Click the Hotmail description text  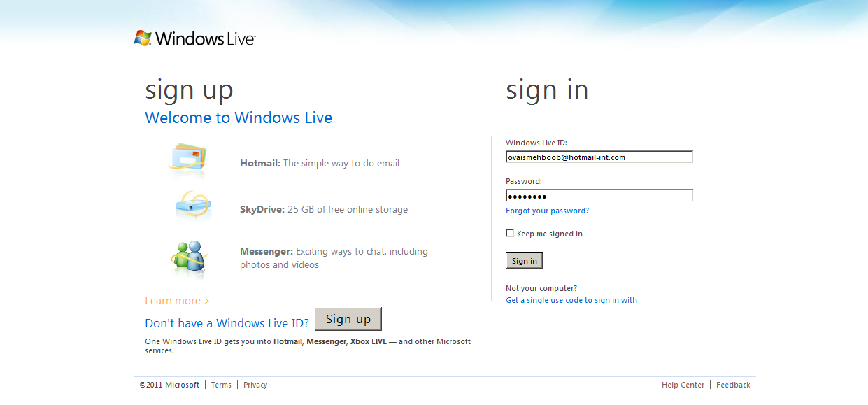click(320, 164)
